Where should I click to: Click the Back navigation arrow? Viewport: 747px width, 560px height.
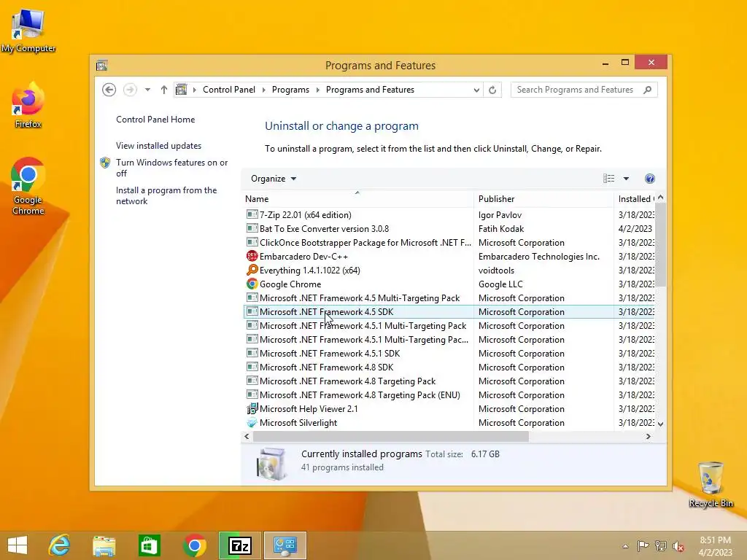pyautogui.click(x=109, y=90)
